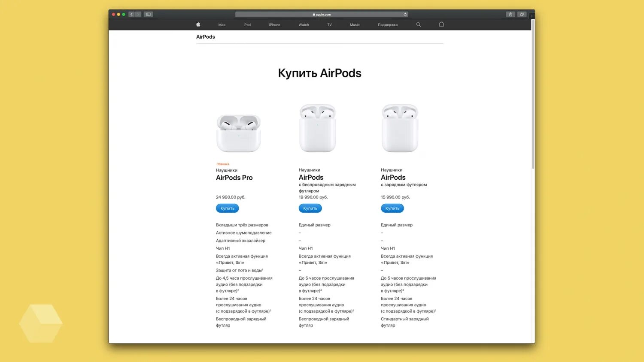Click Купить button under AirPods Pro
The image size is (644, 362).
pyautogui.click(x=228, y=208)
